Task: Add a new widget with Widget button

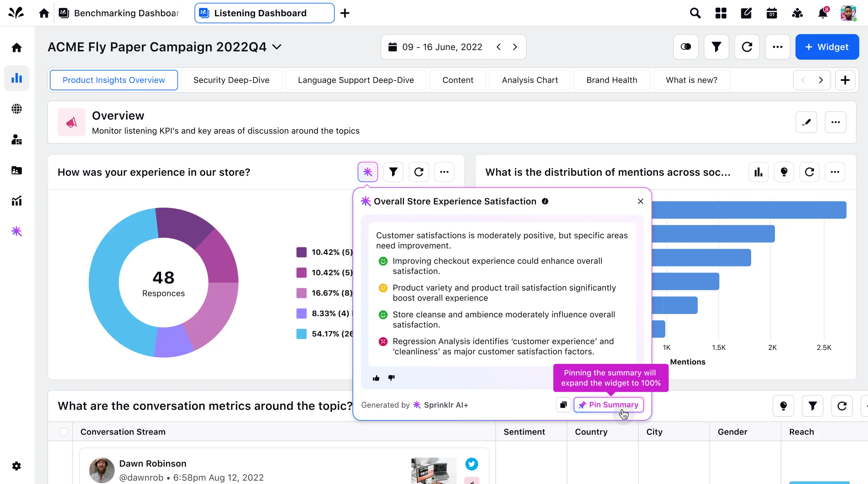Action: [827, 47]
